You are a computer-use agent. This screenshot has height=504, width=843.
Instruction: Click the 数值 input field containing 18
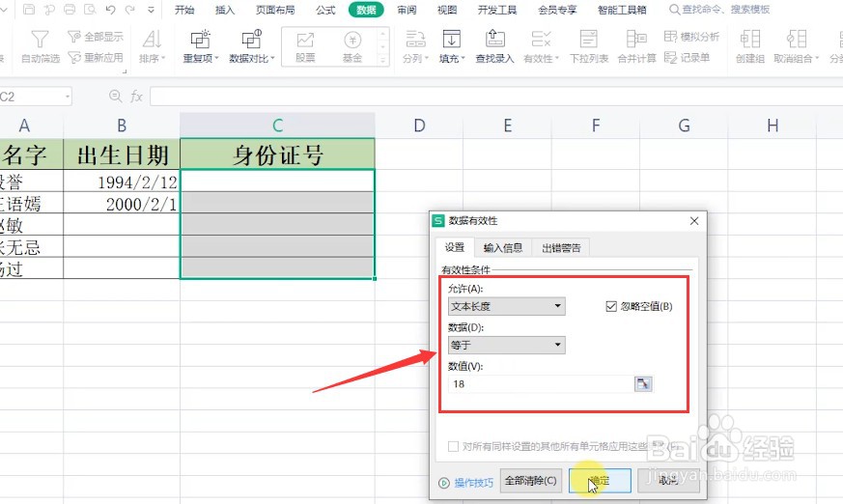pos(541,383)
